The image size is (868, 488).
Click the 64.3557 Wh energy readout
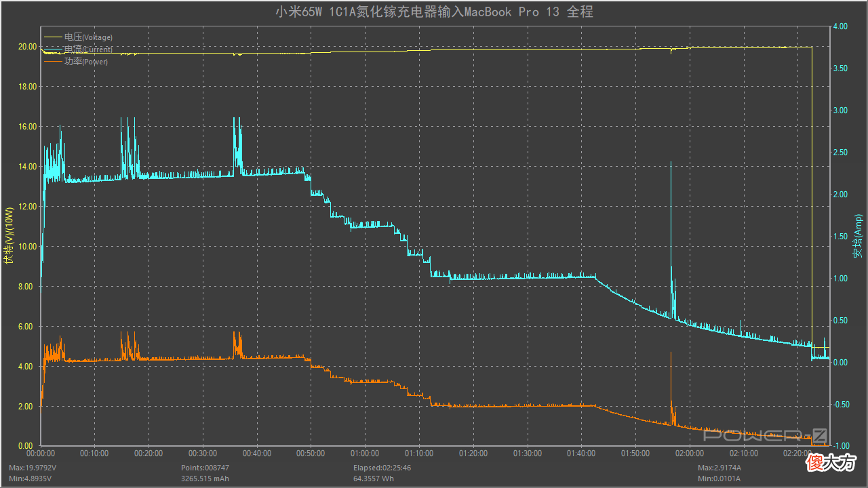[375, 478]
